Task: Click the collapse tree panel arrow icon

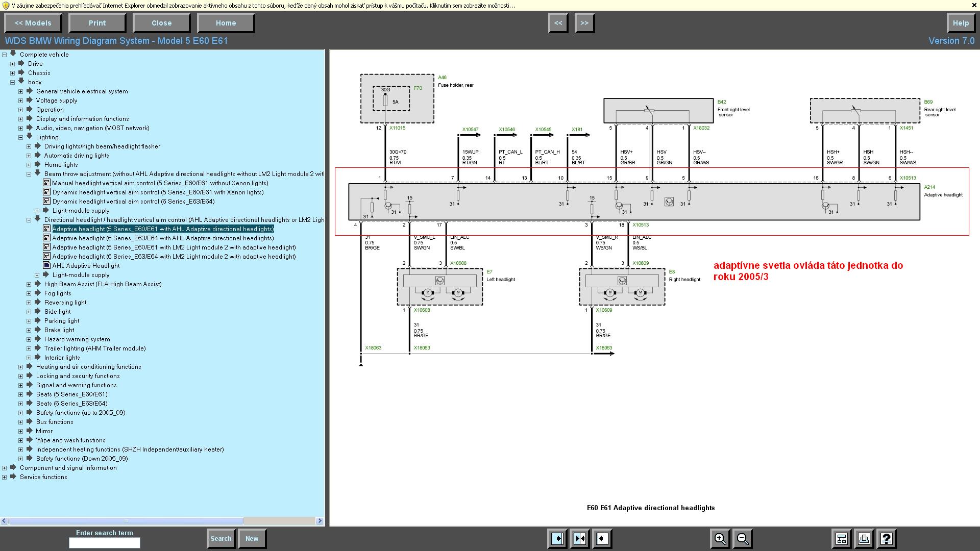Action: pos(602,539)
